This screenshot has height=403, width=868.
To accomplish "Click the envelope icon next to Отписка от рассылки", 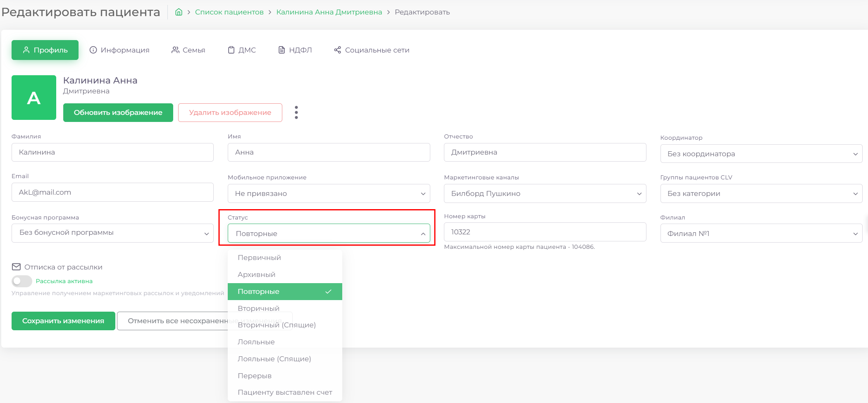I will (x=16, y=267).
